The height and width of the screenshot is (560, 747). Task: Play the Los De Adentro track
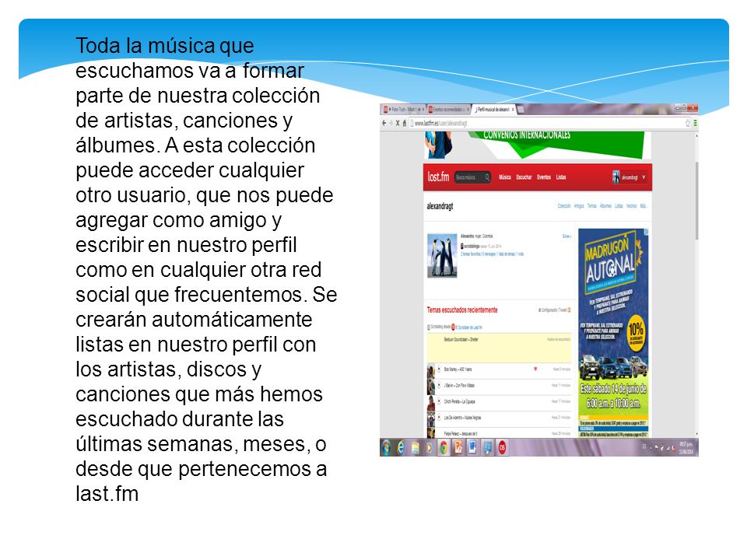pyautogui.click(x=439, y=418)
